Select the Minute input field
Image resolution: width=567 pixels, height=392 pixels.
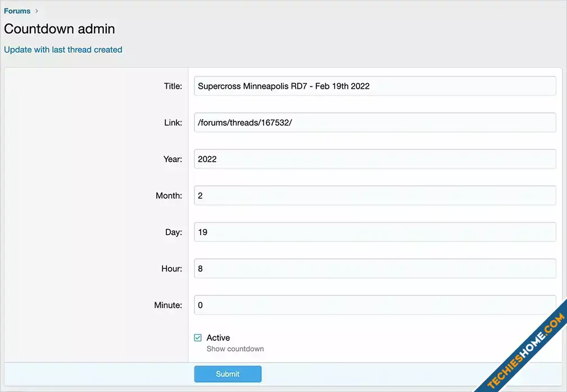[x=375, y=305]
